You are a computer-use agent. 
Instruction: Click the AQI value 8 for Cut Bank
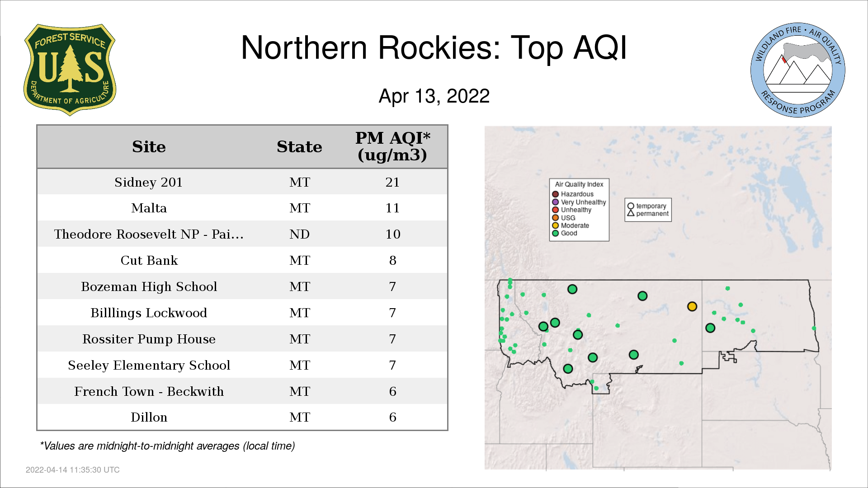click(x=392, y=260)
